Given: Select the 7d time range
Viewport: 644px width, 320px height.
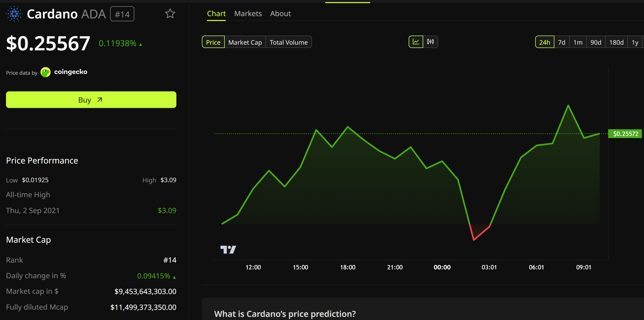Looking at the screenshot, I should (x=562, y=42).
